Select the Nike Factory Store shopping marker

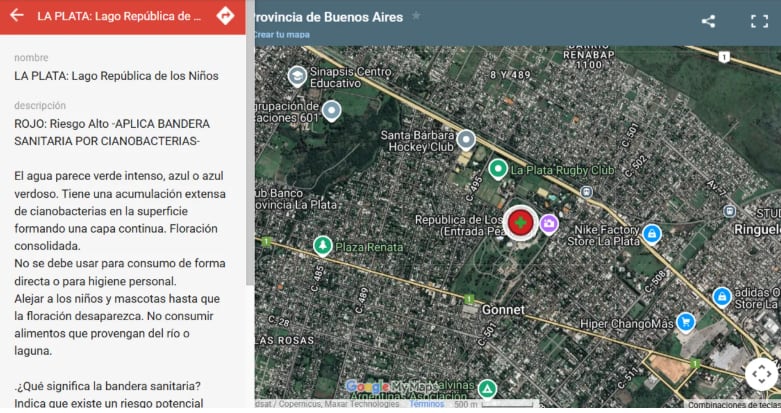pos(651,234)
